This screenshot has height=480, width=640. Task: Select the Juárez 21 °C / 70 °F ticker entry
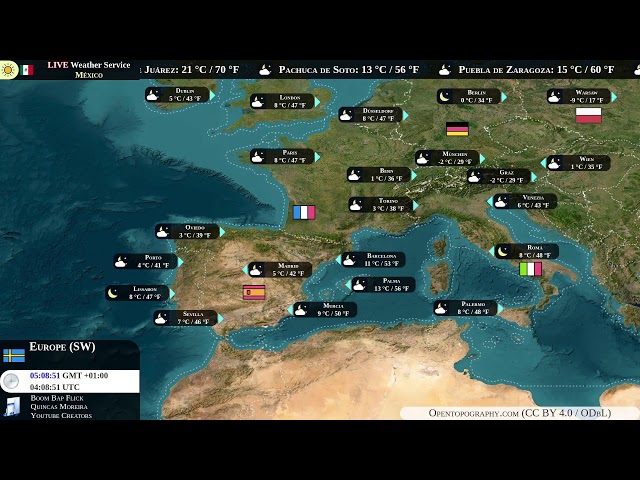(190, 70)
